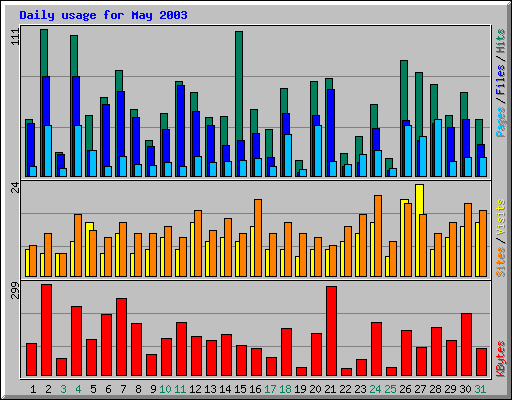
Task: Click the orange sites bar for day 16
Action: [258, 238]
